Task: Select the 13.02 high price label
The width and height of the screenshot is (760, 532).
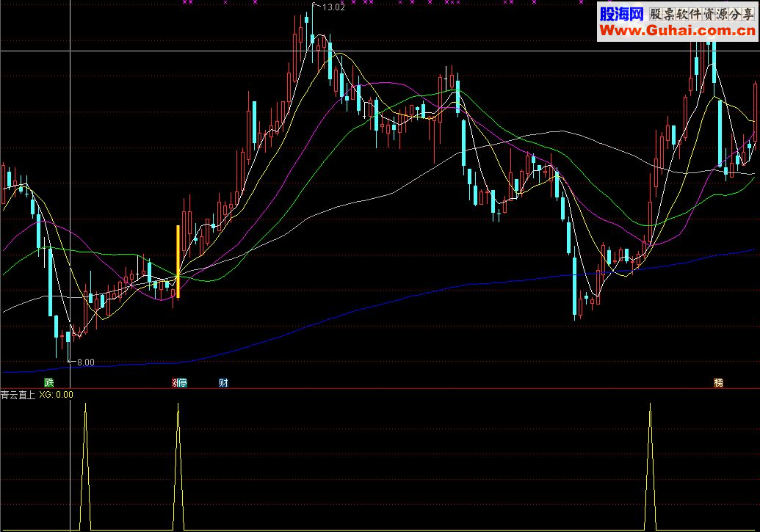Action: coord(333,7)
